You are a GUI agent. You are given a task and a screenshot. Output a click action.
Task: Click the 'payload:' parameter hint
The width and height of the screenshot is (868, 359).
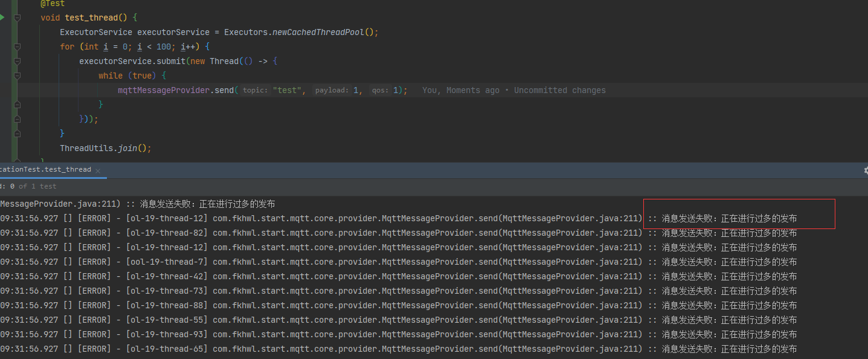332,90
